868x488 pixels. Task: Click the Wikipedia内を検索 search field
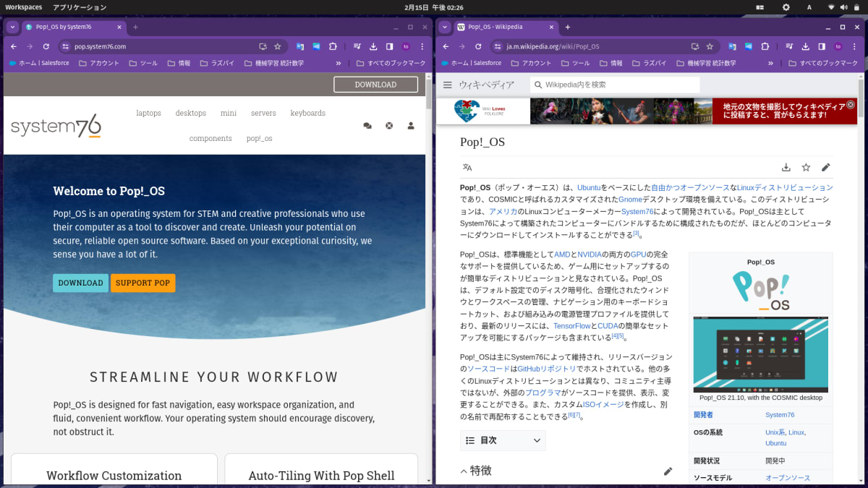pos(615,85)
